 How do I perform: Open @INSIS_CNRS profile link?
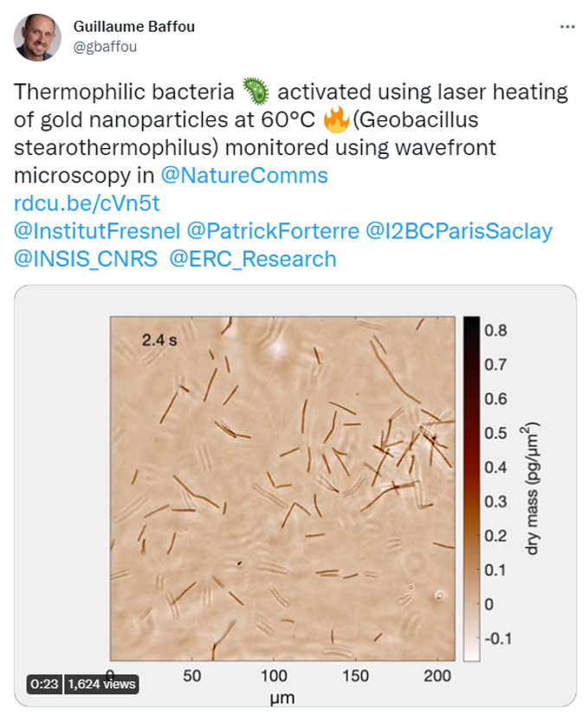tap(86, 259)
